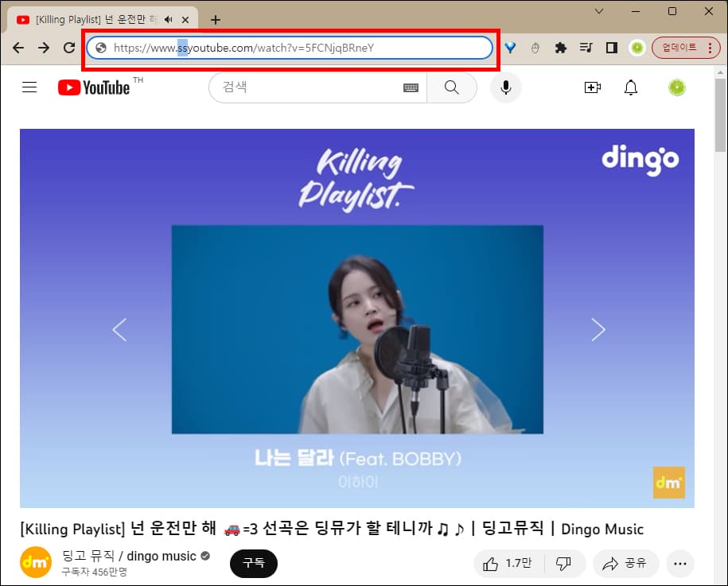
Task: Open the on-screen keyboard icon in search bar
Action: coord(411,87)
